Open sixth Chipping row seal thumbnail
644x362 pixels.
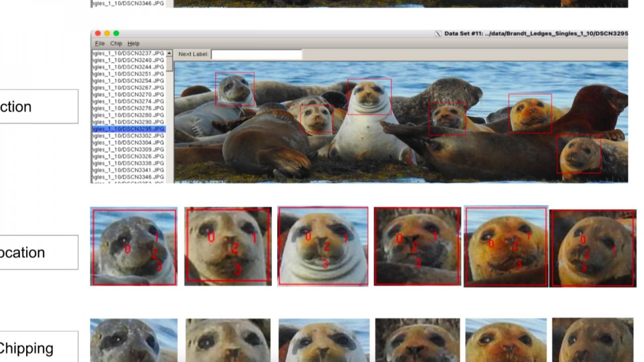coord(592,340)
